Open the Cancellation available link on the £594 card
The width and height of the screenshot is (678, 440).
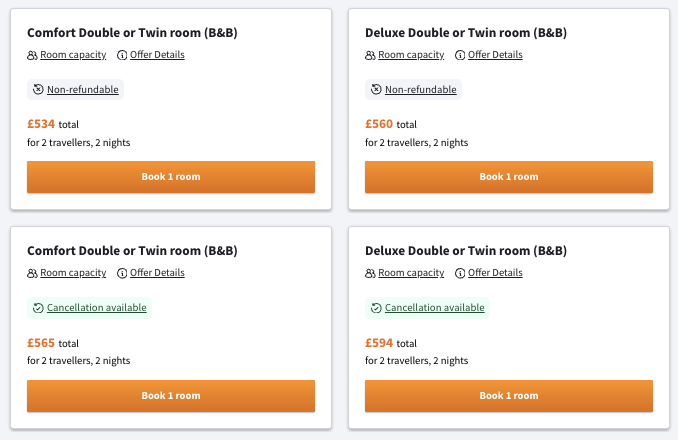click(x=434, y=308)
